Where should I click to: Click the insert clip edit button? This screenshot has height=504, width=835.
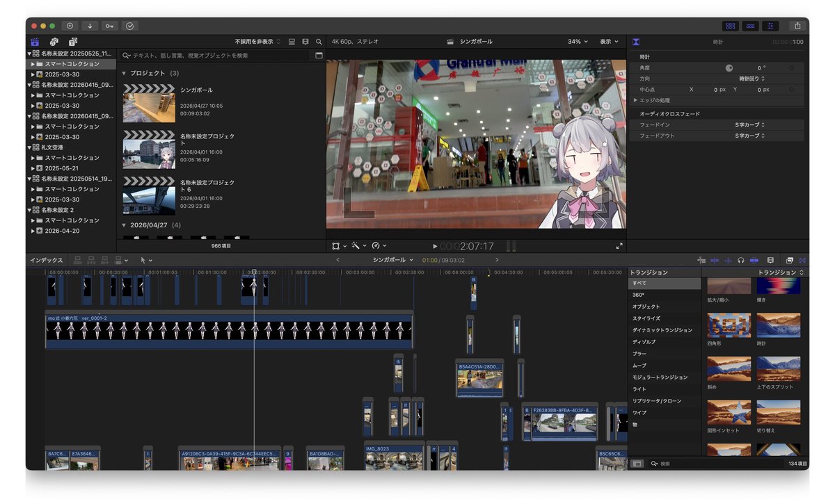tap(91, 260)
